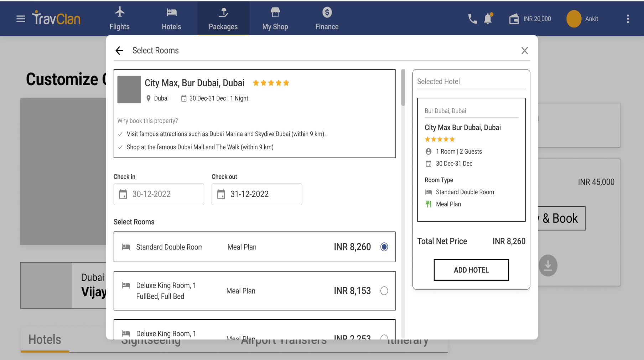Open the vertical three-dot more menu
Viewport: 644px width, 360px height.
click(x=628, y=19)
